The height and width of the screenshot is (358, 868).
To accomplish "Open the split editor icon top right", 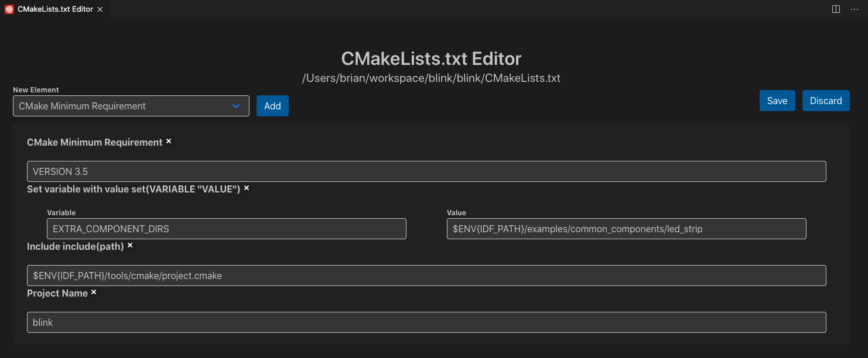I will 835,9.
